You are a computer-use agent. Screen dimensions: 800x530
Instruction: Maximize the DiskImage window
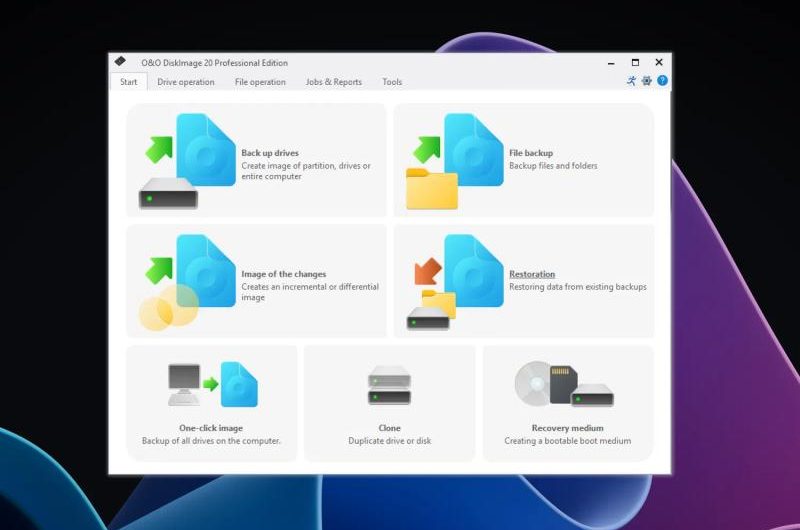(x=635, y=63)
